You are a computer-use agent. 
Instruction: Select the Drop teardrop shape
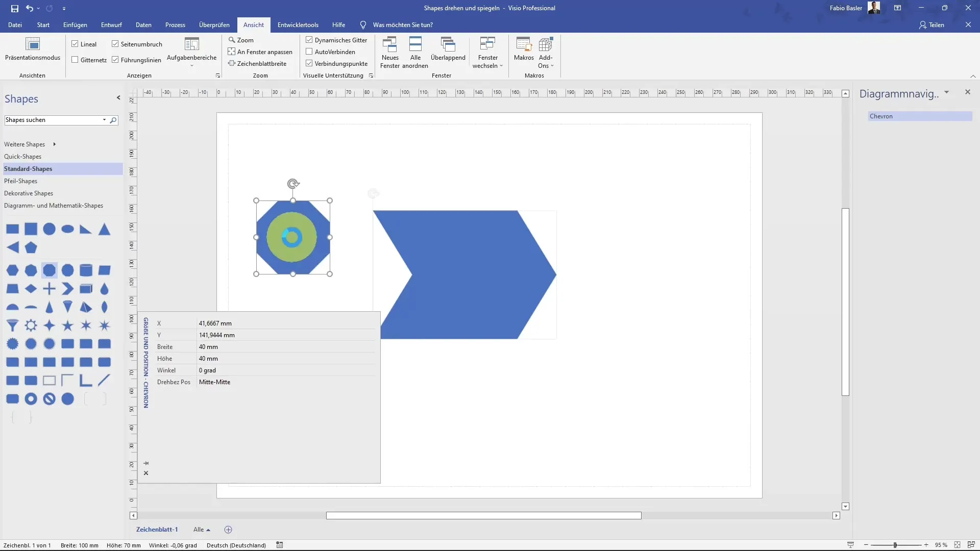click(x=104, y=289)
